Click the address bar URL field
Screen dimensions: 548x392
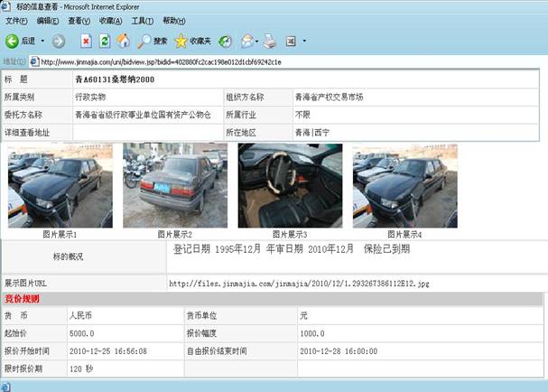coord(271,62)
